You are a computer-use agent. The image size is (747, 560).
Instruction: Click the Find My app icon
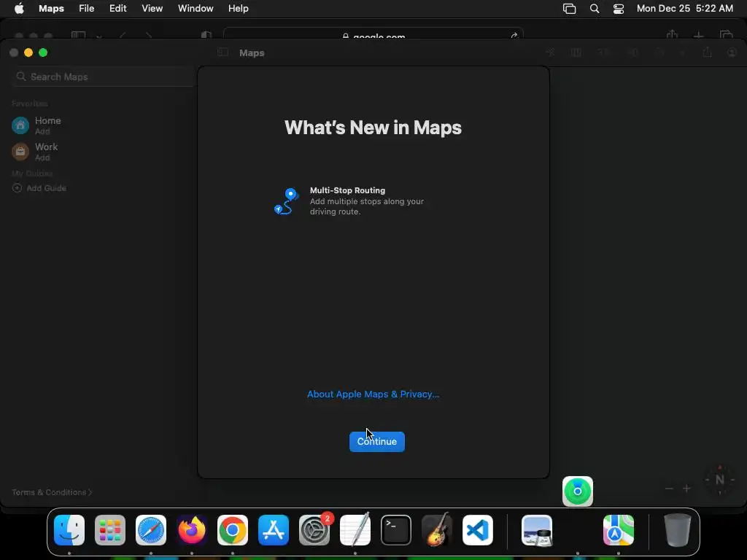[578, 491]
